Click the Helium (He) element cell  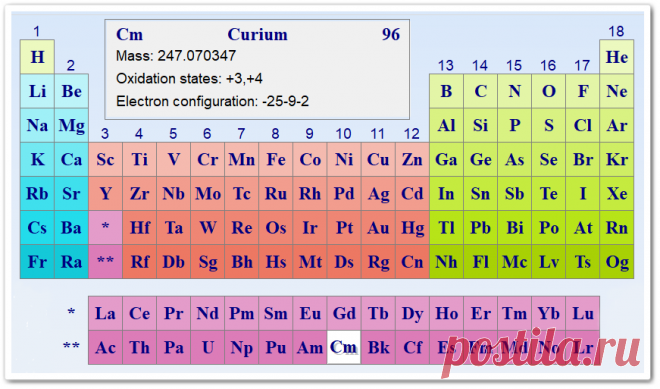point(617,57)
